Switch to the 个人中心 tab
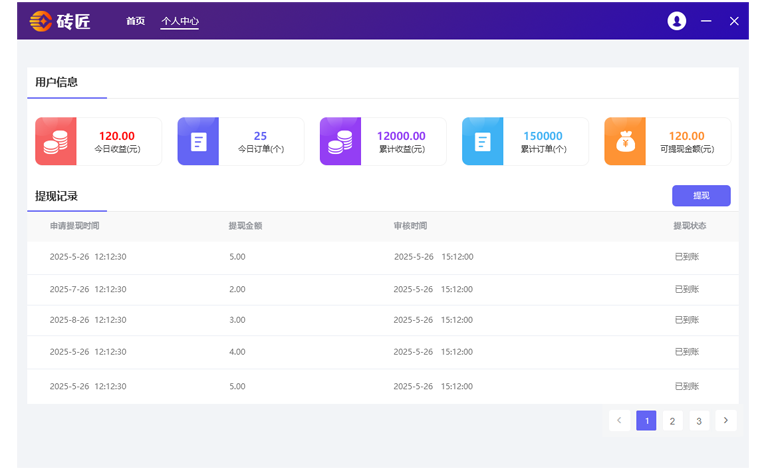This screenshot has width=765, height=469. click(x=180, y=21)
